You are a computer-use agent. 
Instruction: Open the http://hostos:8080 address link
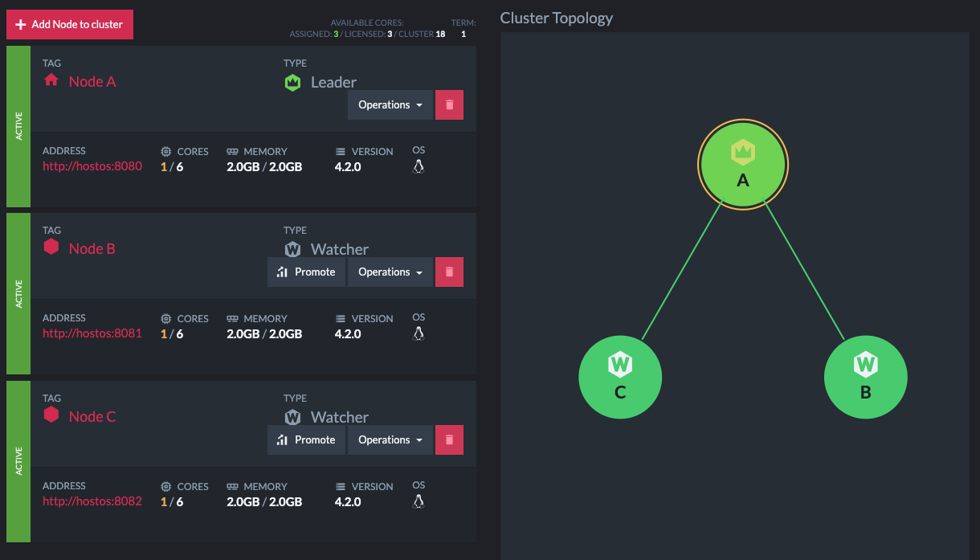(92, 166)
